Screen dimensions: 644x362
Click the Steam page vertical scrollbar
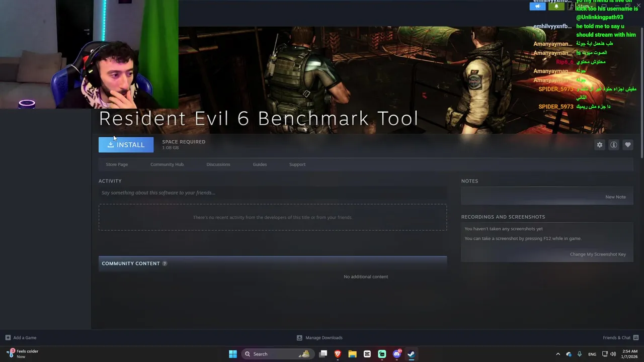641,93
